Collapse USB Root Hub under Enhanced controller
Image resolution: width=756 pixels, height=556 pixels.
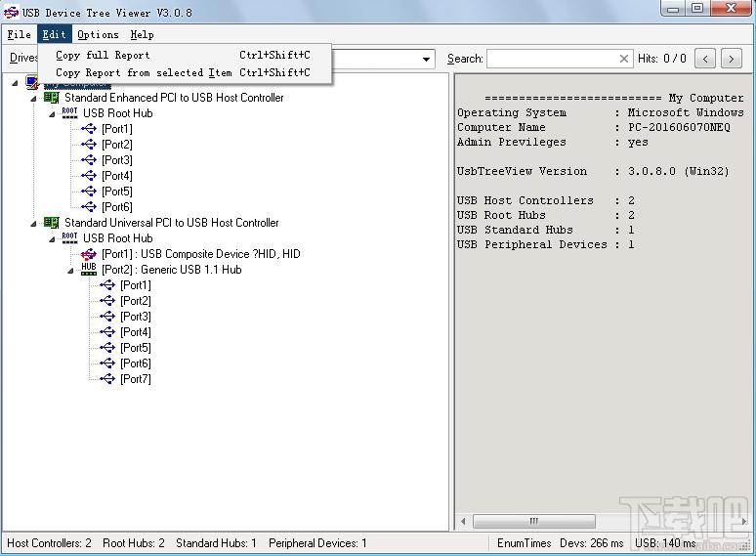click(52, 114)
